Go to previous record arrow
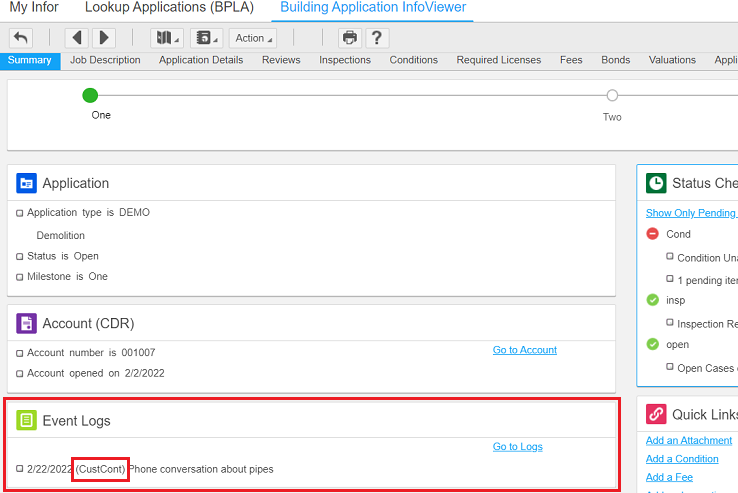Screen dimensions: 738x493 click(x=77, y=38)
